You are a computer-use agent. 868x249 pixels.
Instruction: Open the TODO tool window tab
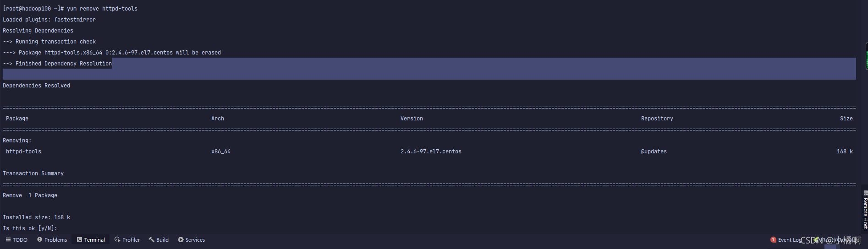(x=16, y=240)
